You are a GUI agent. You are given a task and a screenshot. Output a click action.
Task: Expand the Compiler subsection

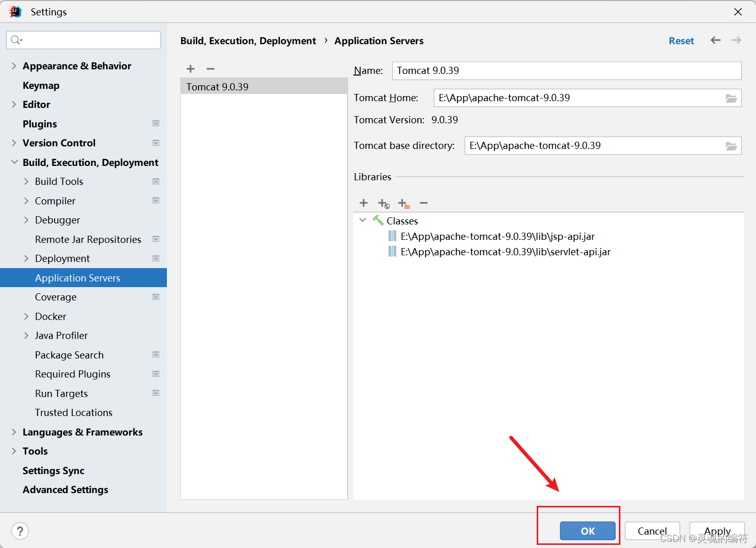[x=26, y=201]
